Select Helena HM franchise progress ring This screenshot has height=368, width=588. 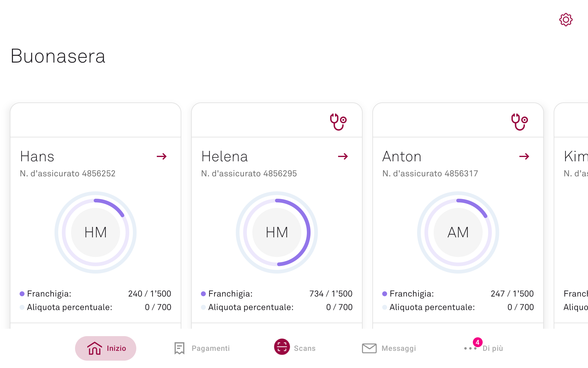click(277, 232)
